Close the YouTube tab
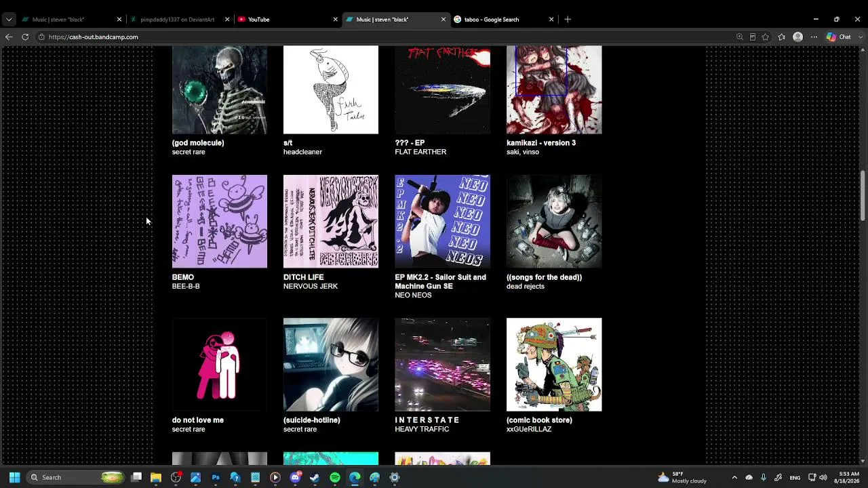The height and width of the screenshot is (488, 868). click(x=335, y=19)
